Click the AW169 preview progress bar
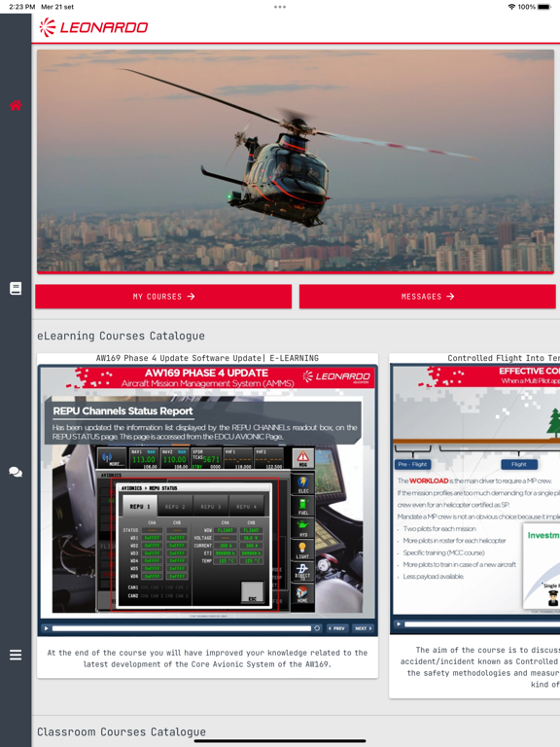Image resolution: width=560 pixels, height=747 pixels. pos(181,628)
